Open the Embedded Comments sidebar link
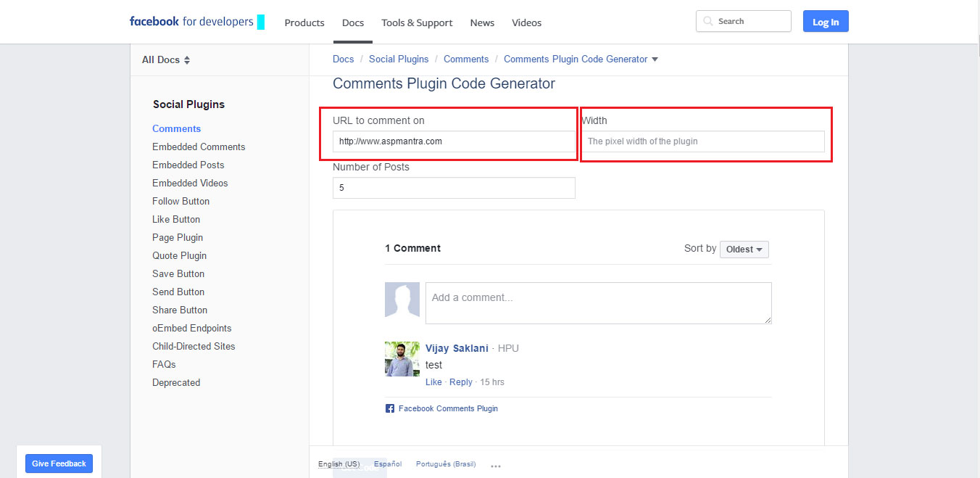980x478 pixels. (199, 147)
